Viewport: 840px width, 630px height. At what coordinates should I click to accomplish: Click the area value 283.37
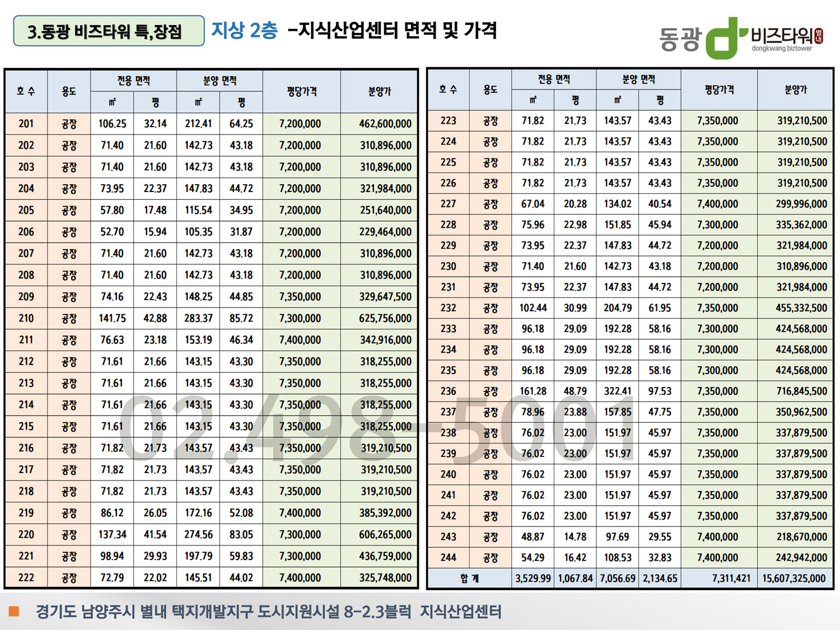coord(198,318)
